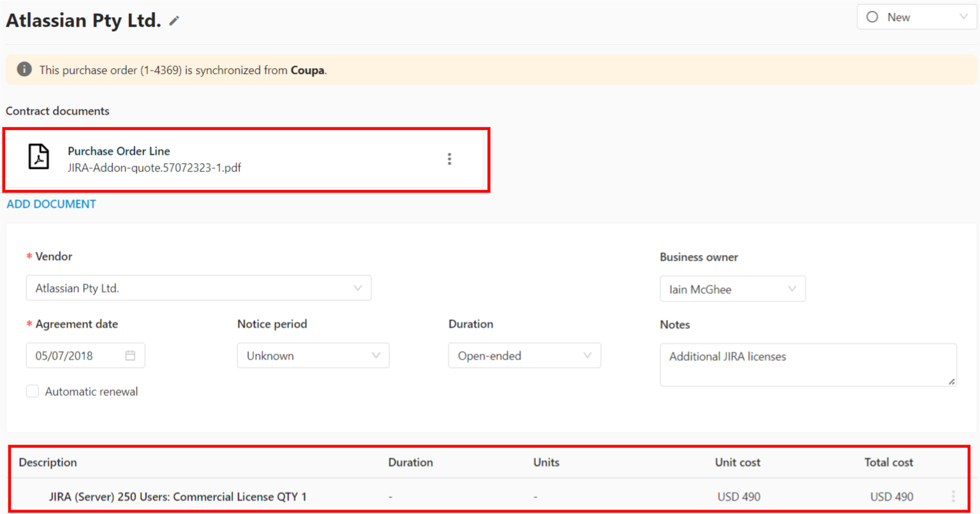Click the Notes textarea resize handle
The height and width of the screenshot is (514, 980).
pyautogui.click(x=951, y=381)
